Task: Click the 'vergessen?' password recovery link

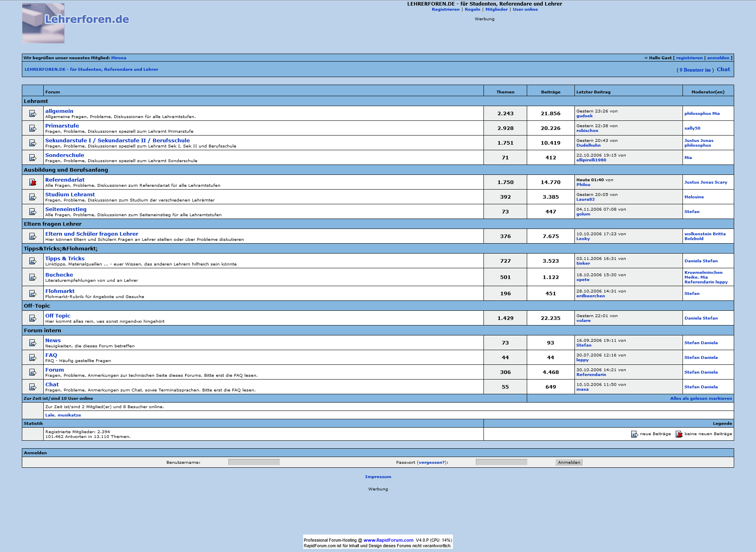Action: click(432, 463)
